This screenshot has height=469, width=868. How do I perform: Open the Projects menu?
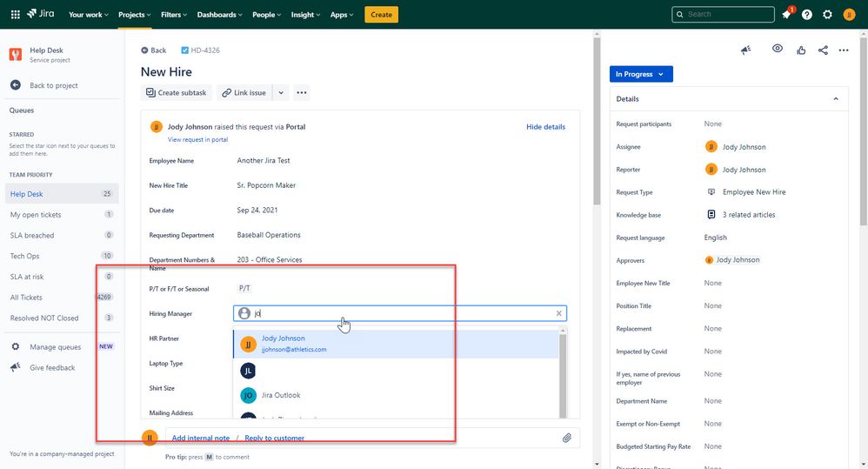click(x=135, y=15)
